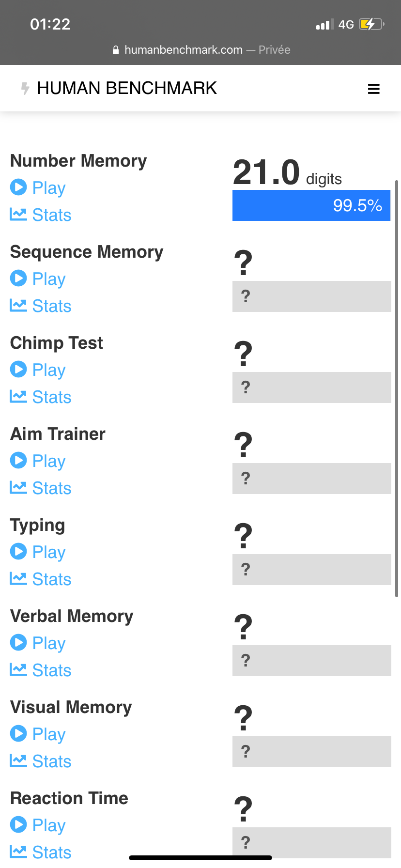Click the stats chart icon under Sequence Memory
Image resolution: width=401 pixels, height=868 pixels.
18,306
